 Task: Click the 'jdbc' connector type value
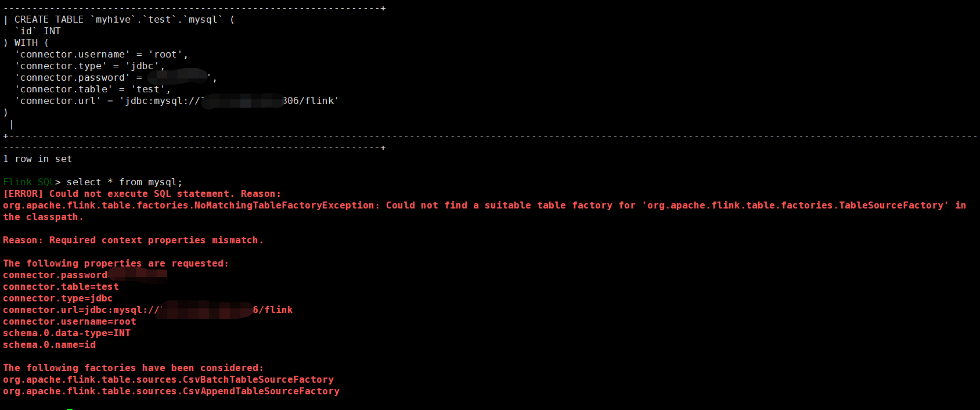tap(142, 66)
